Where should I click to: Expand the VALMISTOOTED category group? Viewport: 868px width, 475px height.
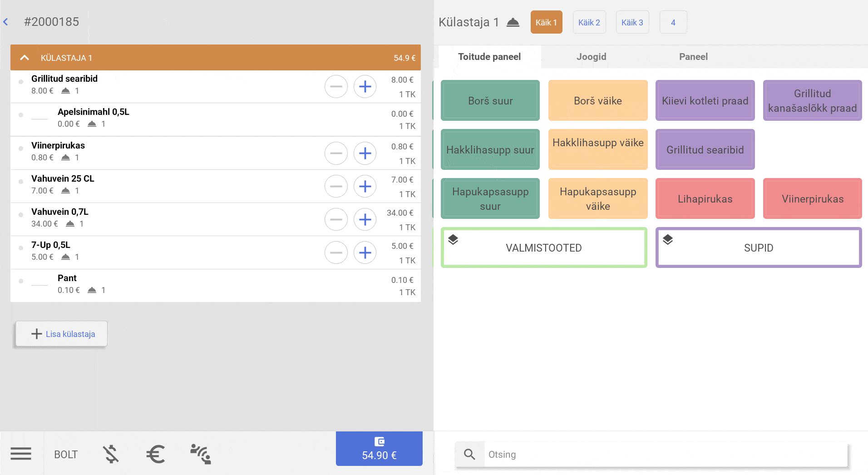543,247
